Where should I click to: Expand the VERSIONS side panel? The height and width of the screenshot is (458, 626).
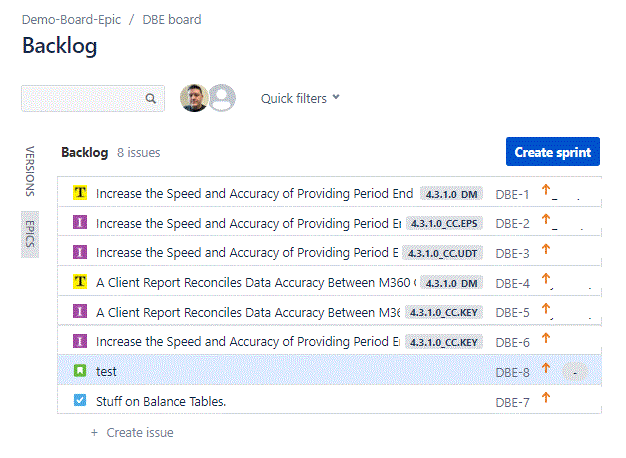coord(30,171)
